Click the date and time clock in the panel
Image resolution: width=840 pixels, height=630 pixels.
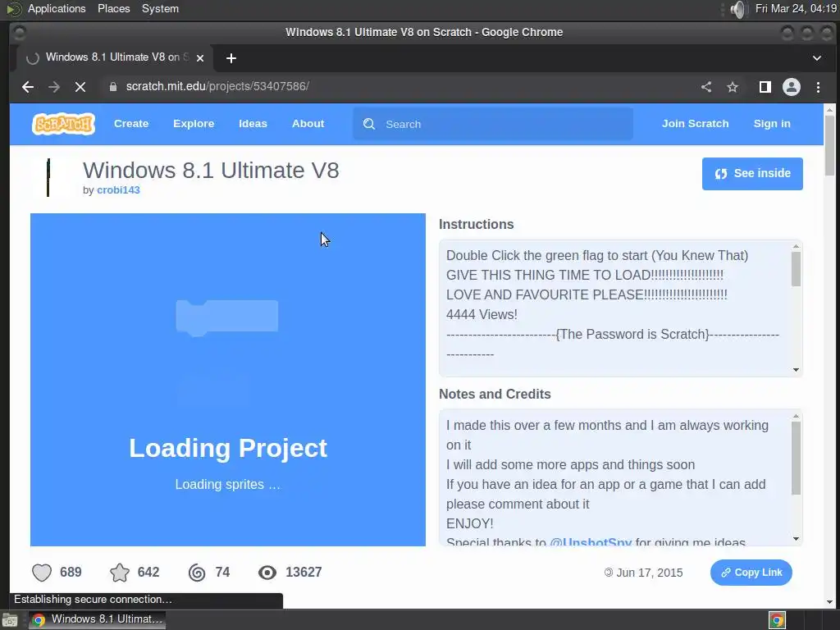tap(796, 9)
